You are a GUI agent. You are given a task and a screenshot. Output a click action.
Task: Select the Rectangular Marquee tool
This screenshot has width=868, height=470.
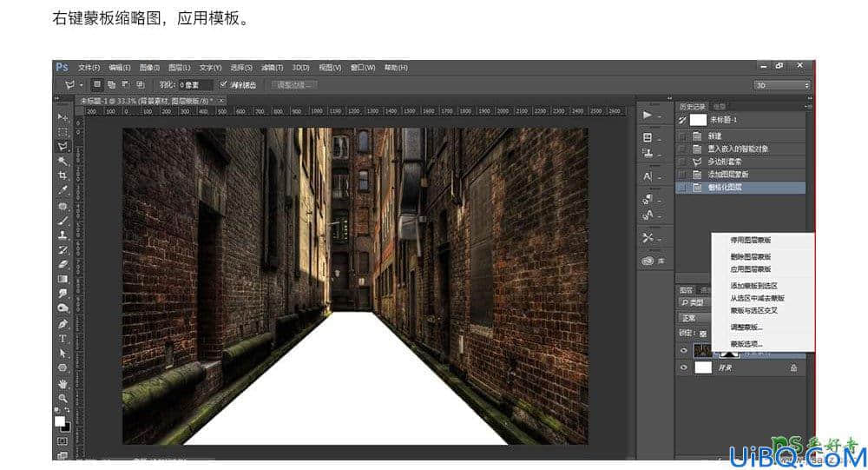coord(62,132)
